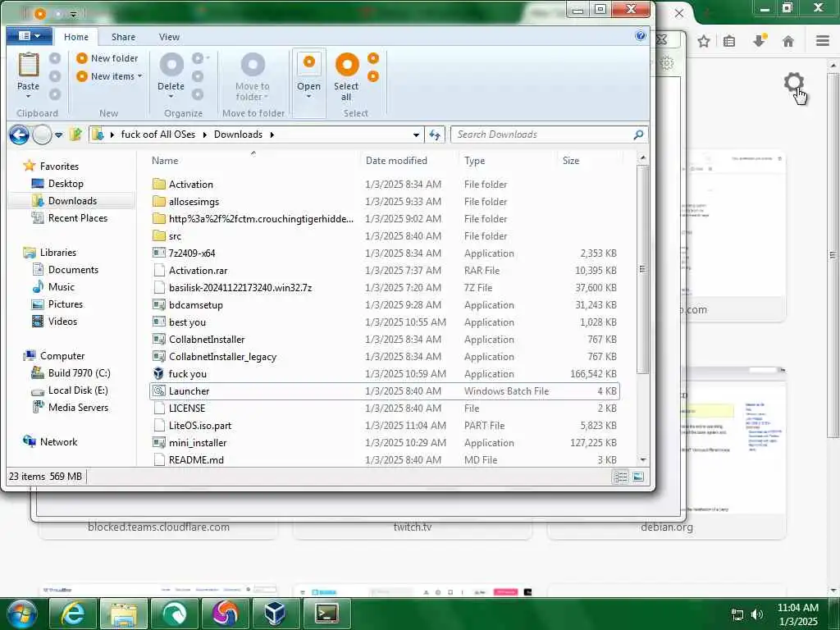Screen dimensions: 840x630
Task: Sort by the Name column header
Action: coord(164,161)
